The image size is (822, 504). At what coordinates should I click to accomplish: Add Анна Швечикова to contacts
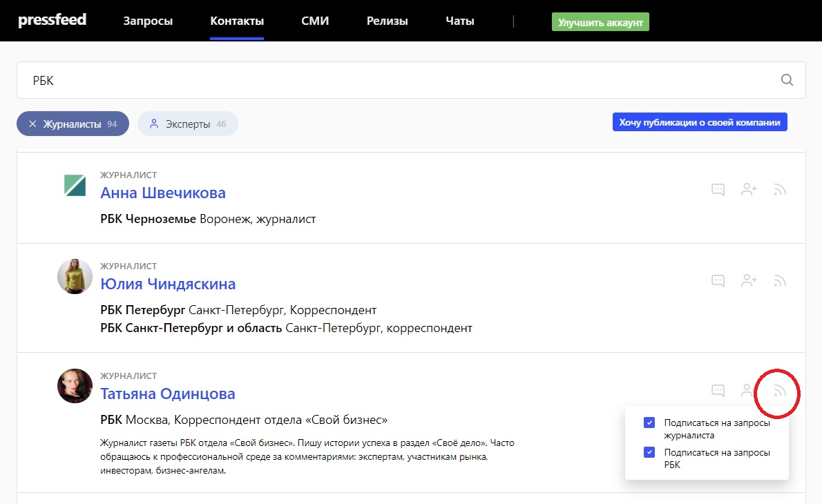[749, 190]
